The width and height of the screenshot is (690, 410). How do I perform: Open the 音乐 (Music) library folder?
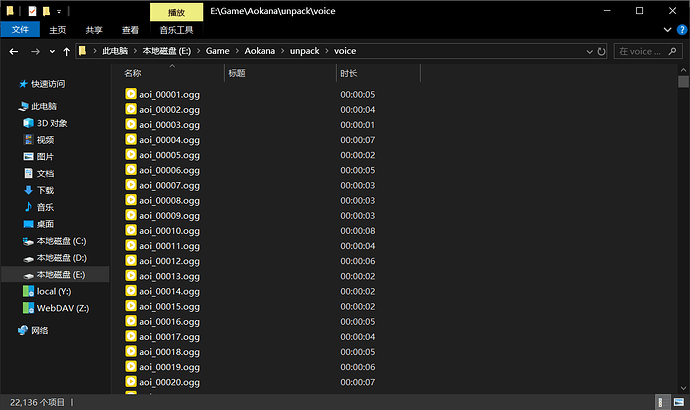45,207
